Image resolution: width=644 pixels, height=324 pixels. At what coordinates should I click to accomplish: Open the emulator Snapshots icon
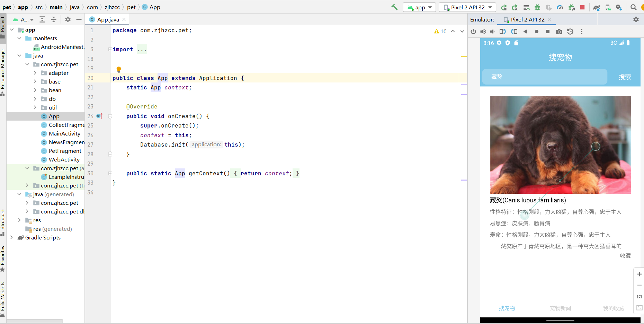pos(570,32)
